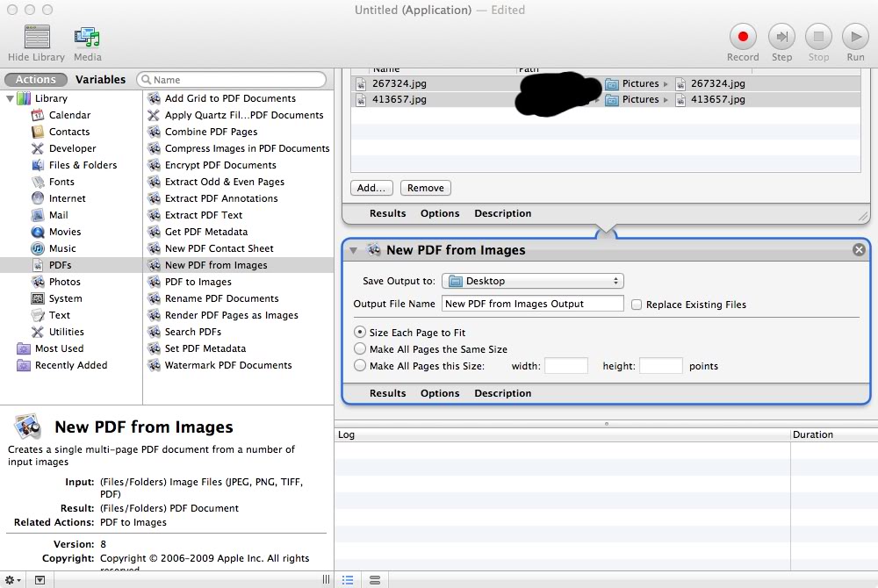Click the Add... button
The width and height of the screenshot is (878, 588).
pyautogui.click(x=371, y=188)
